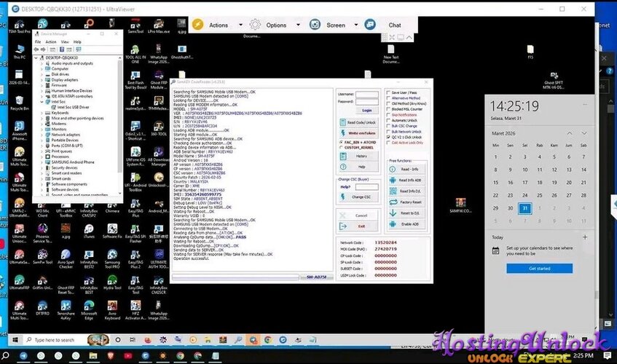Click the Password input field

click(366, 102)
